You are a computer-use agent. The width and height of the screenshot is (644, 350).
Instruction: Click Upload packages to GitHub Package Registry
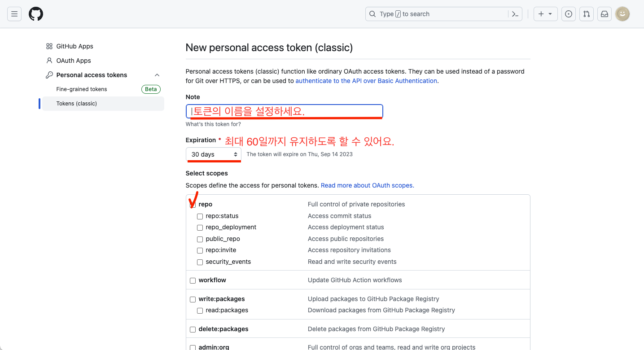[373, 299]
